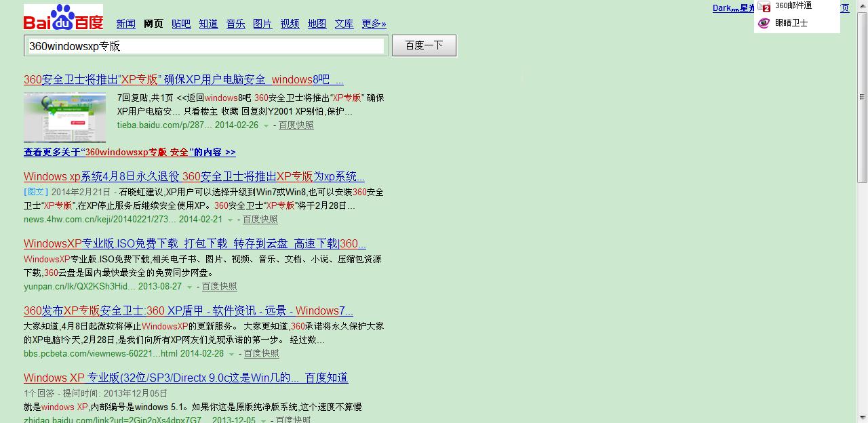The width and height of the screenshot is (868, 423).
Task: Click the scrollbar up arrow
Action: 863,5
